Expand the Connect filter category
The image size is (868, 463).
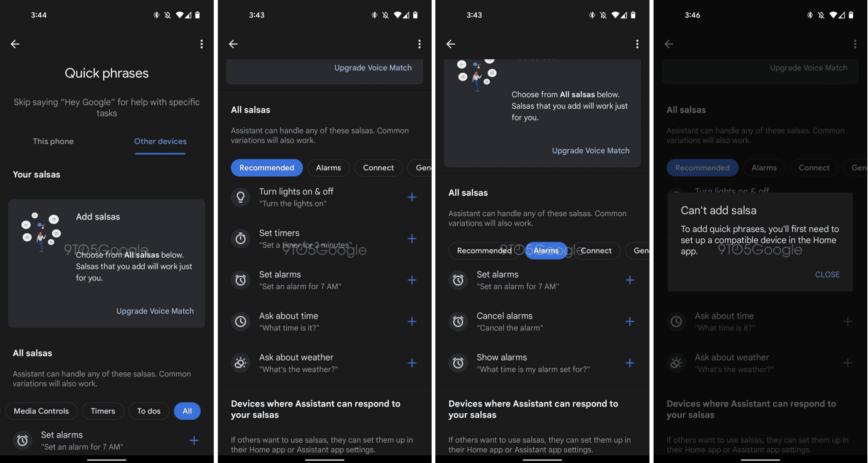[x=378, y=167]
